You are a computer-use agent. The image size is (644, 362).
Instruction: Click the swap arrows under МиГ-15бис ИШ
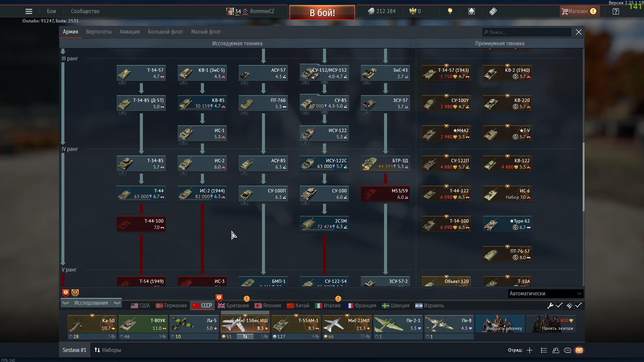coord(245,337)
